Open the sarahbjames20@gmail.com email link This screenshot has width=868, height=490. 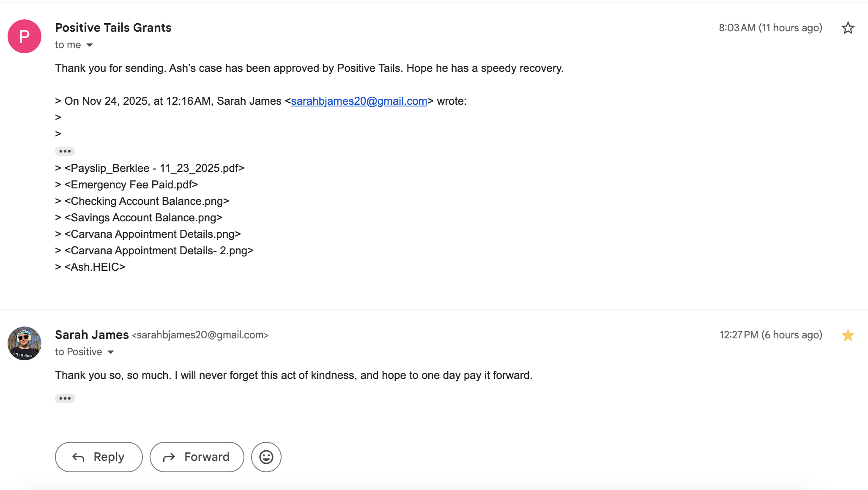coord(359,101)
